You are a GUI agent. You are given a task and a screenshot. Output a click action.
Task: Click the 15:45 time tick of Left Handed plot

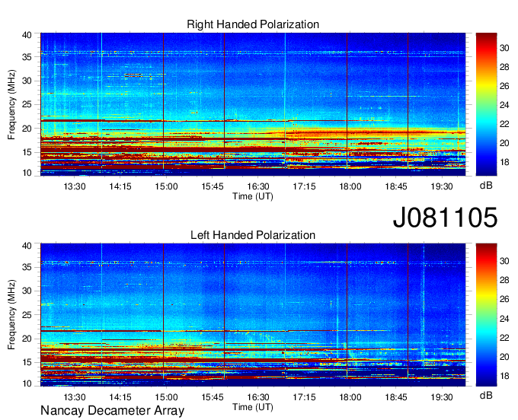point(213,397)
